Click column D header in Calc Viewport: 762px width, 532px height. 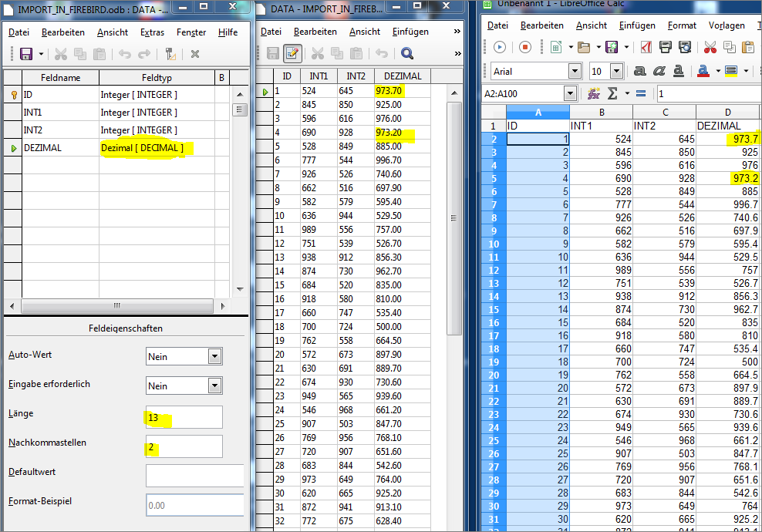pyautogui.click(x=727, y=112)
